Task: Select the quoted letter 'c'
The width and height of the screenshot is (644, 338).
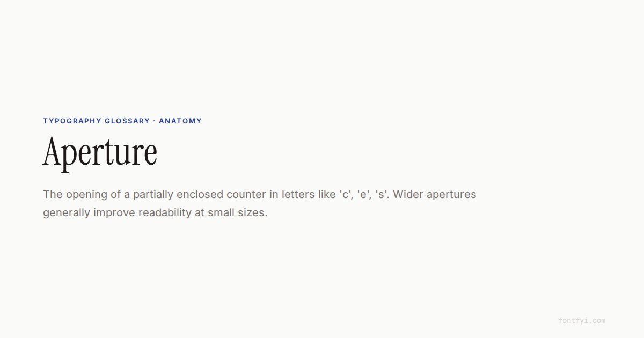Action: [x=345, y=194]
